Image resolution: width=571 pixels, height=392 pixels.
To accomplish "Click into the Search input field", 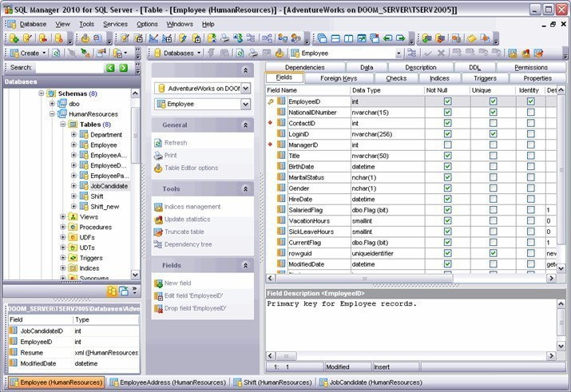I will coord(70,68).
